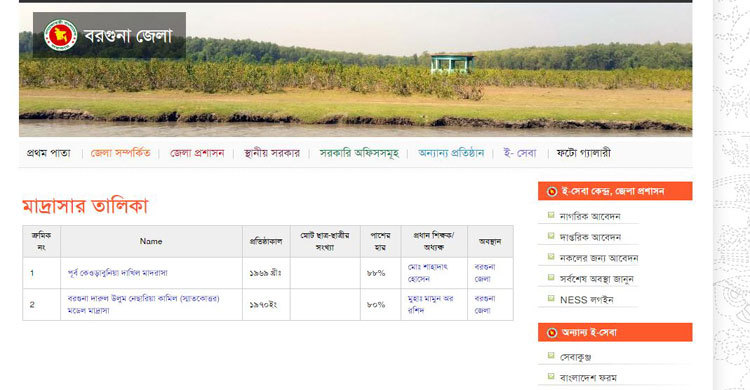This screenshot has width=750, height=390.
Task: Click the Name column header
Action: [x=151, y=242]
